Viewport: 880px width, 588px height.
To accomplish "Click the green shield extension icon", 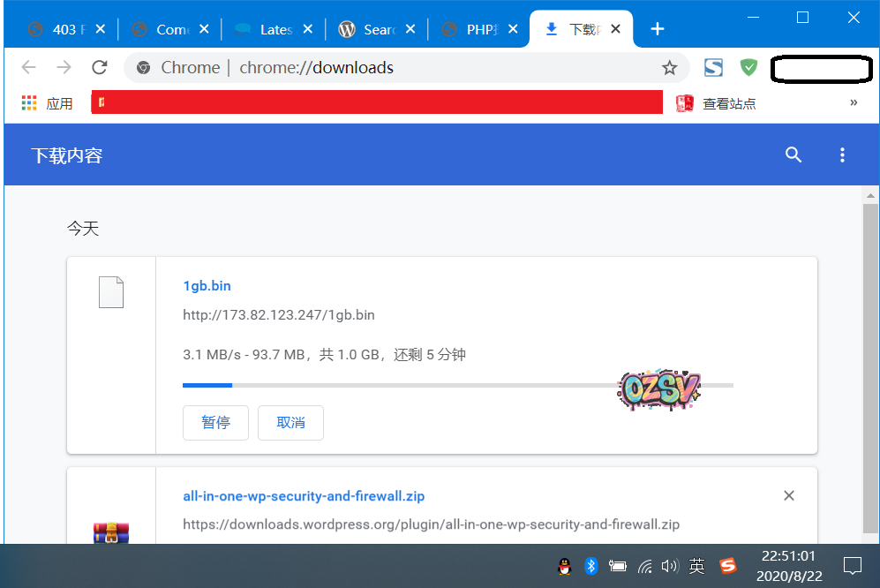I will pos(748,68).
